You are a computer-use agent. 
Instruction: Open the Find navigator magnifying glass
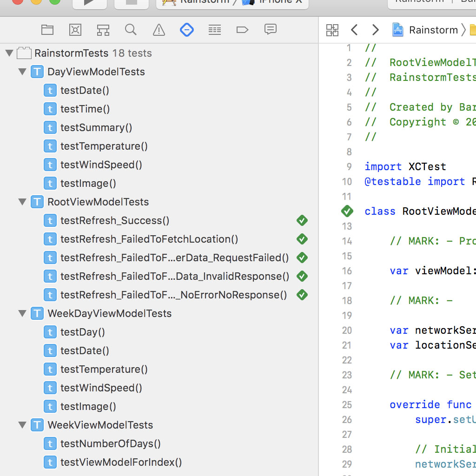pos(131,30)
